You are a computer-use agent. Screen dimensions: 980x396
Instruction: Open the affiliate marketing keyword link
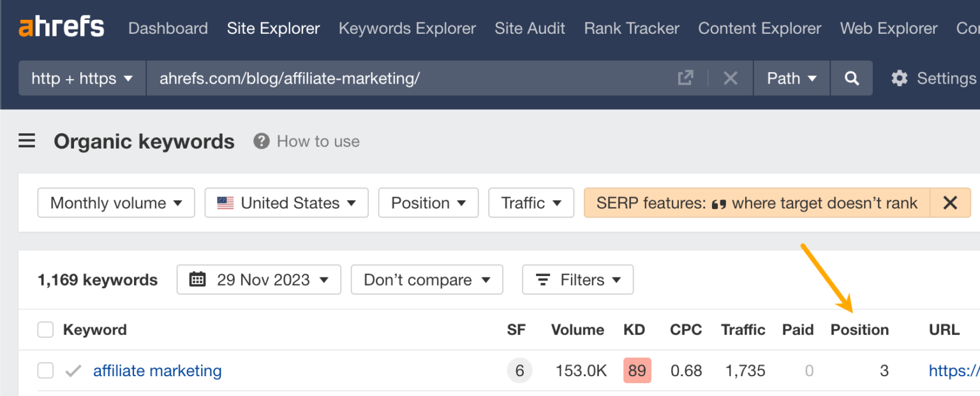157,370
